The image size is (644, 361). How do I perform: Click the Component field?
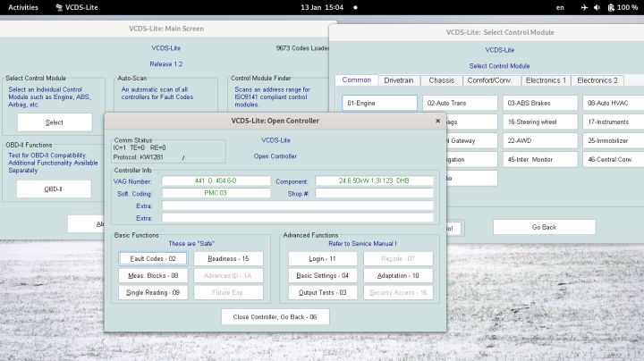(374, 180)
